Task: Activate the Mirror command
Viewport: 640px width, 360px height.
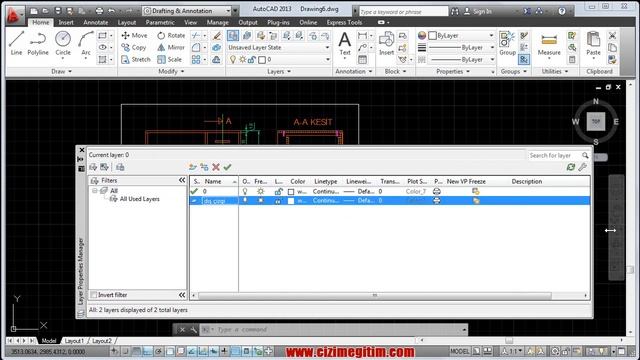Action: (x=171, y=47)
